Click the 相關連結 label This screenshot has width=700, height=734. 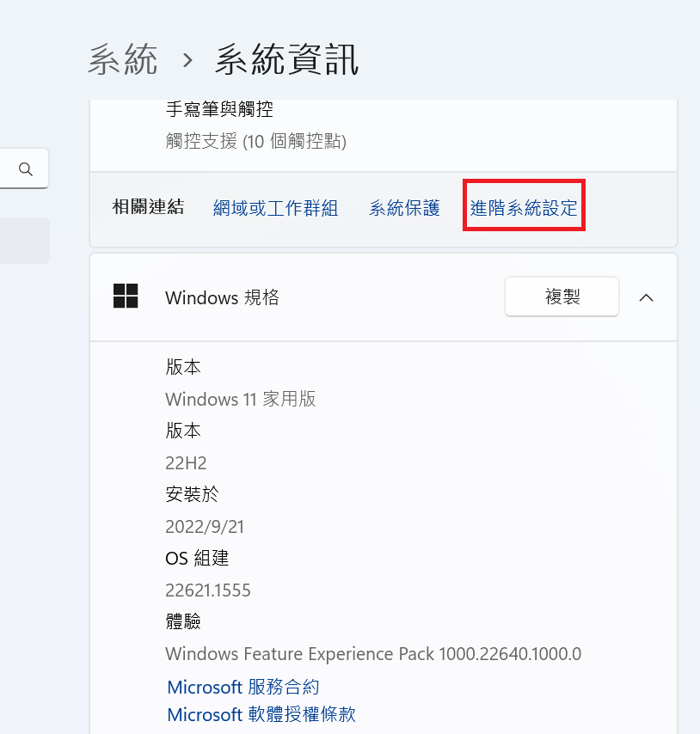148,206
